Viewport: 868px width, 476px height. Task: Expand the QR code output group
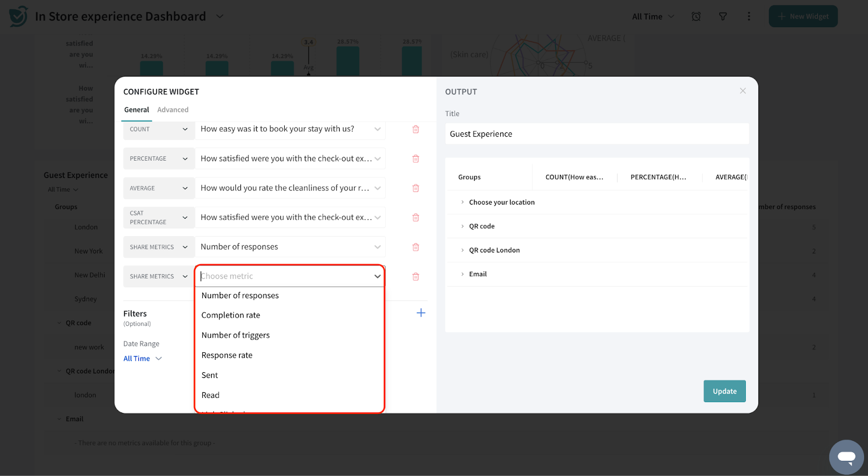[463, 226]
